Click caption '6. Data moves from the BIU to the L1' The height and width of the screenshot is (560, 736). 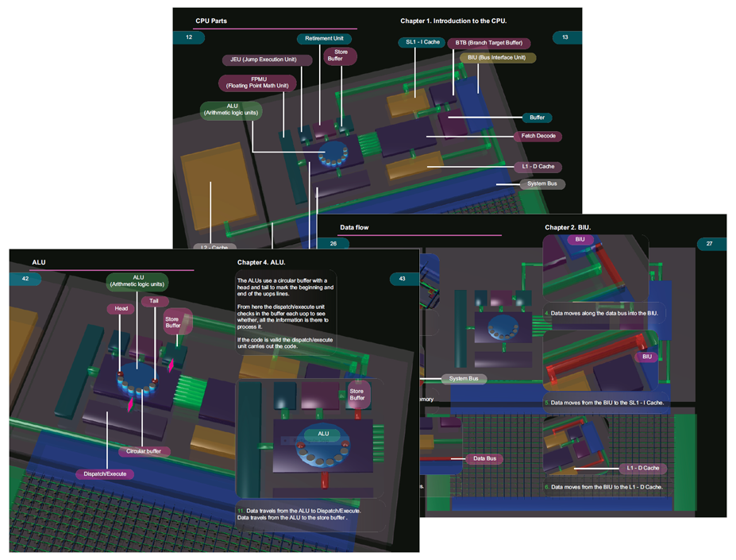[x=604, y=487]
